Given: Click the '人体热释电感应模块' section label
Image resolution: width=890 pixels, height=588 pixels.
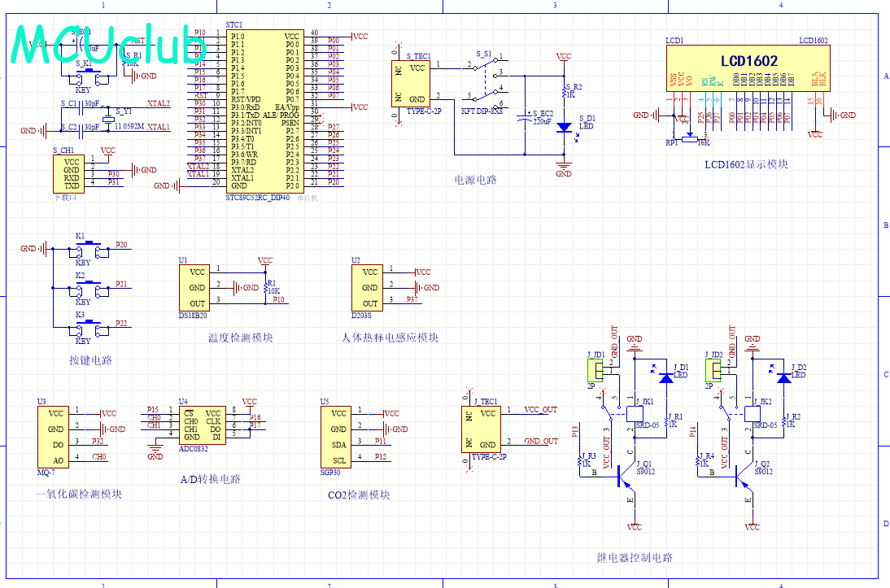Looking at the screenshot, I should [x=390, y=338].
